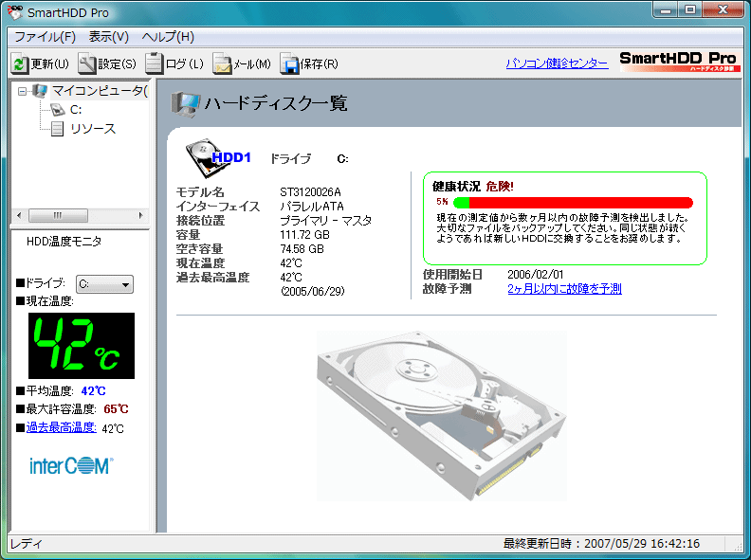This screenshot has width=751, height=560.
Task: Open the ログ(L) log icon
Action: tap(155, 63)
